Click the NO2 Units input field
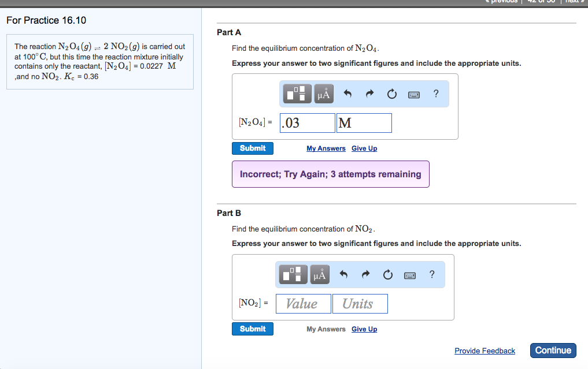This screenshot has height=369, width=588. coord(360,304)
